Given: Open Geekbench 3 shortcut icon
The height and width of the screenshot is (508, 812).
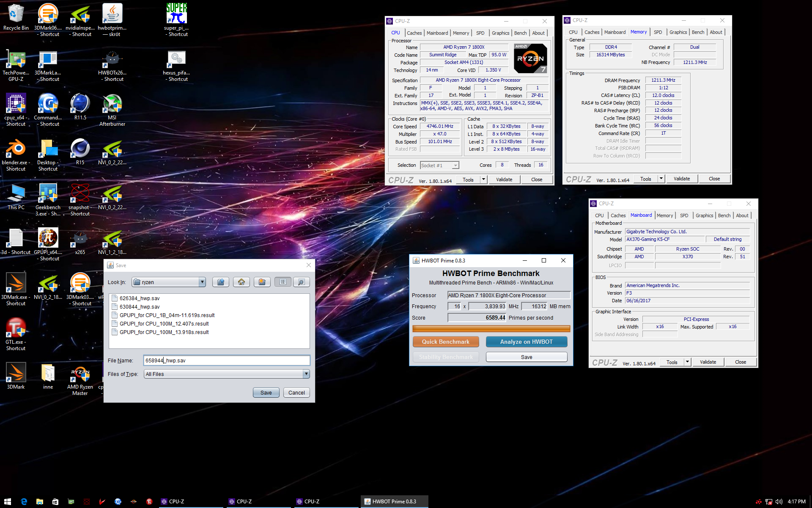Looking at the screenshot, I should 48,199.
